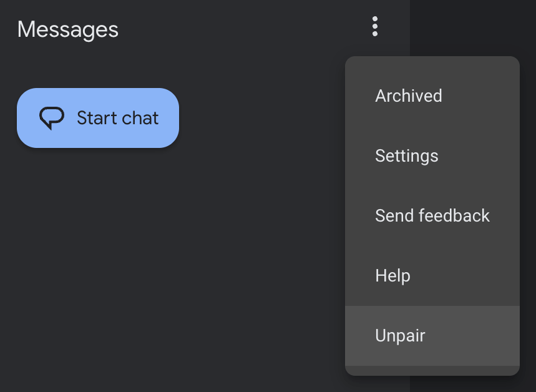The height and width of the screenshot is (392, 536).
Task: Click the speech bubble icon in Start chat
Action: 52,118
